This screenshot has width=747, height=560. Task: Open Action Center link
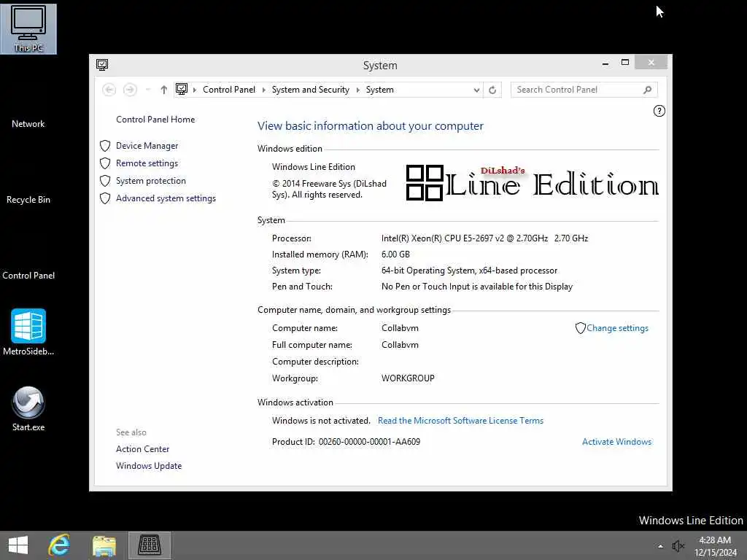pyautogui.click(x=142, y=449)
